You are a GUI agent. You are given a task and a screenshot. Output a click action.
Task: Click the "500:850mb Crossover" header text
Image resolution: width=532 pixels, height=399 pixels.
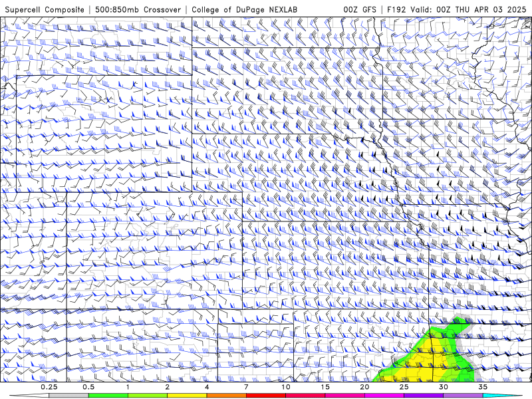(x=138, y=9)
